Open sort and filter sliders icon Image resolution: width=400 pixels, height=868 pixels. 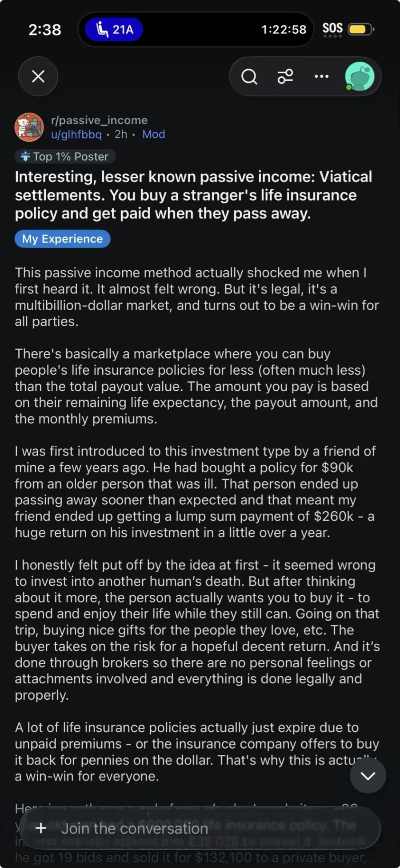[x=285, y=76]
